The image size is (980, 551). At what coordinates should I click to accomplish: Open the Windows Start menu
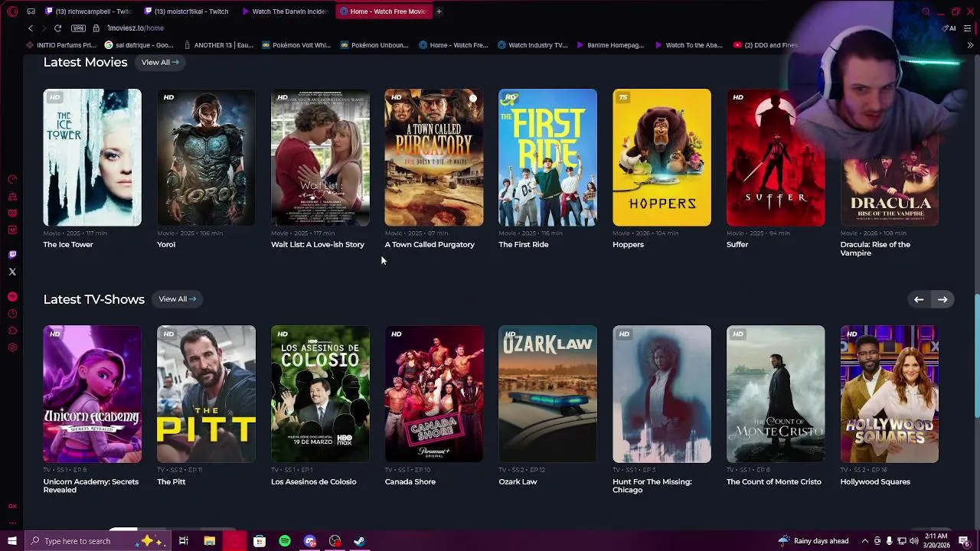[11, 541]
